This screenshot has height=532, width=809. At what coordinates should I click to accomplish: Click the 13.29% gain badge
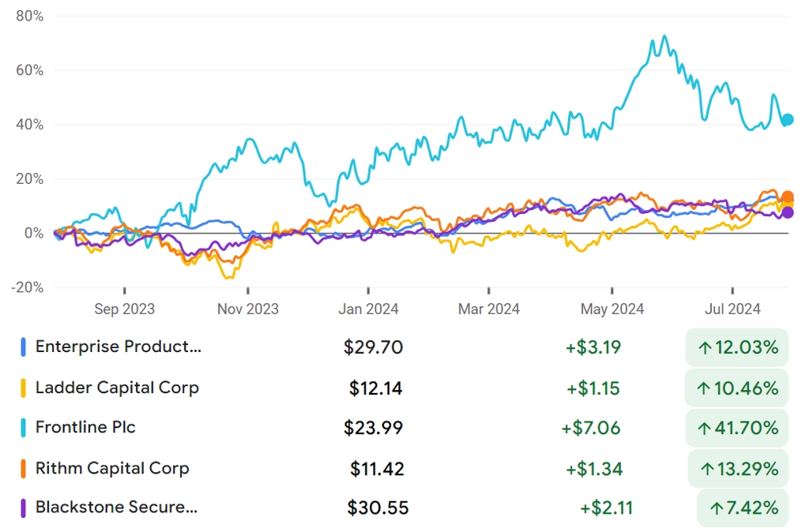coord(739,469)
